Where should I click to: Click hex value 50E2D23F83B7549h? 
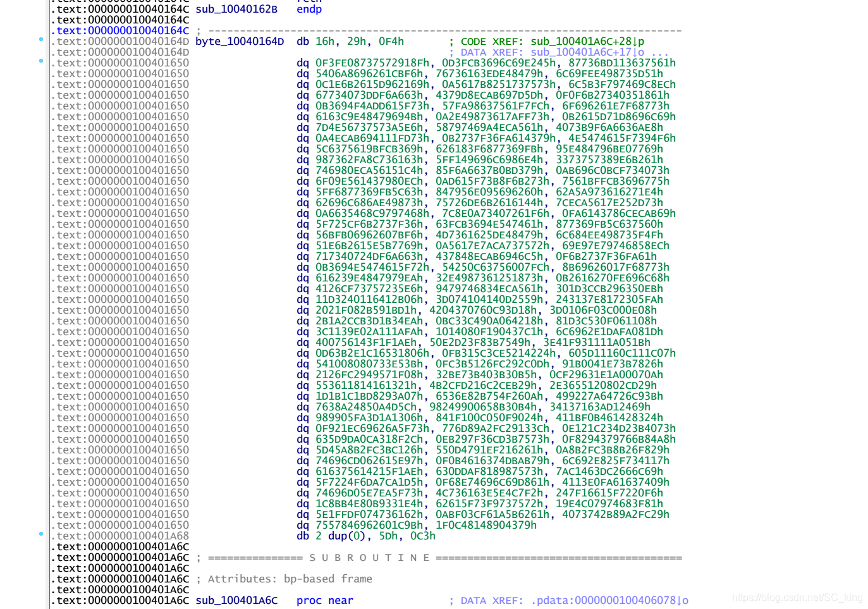click(480, 342)
